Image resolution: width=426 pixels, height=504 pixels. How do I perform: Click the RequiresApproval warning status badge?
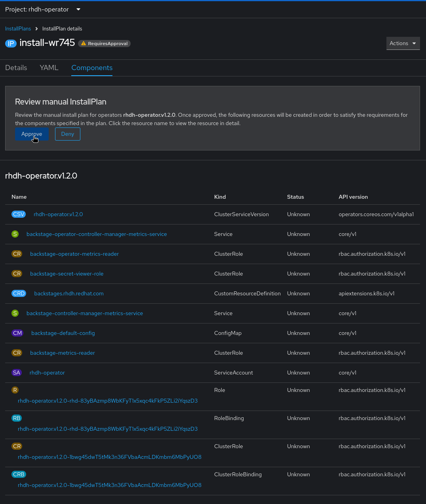pos(105,44)
